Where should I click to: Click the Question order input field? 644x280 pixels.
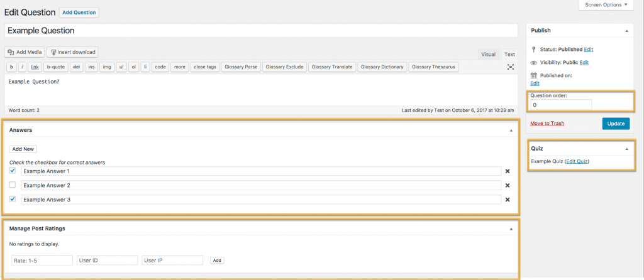561,105
